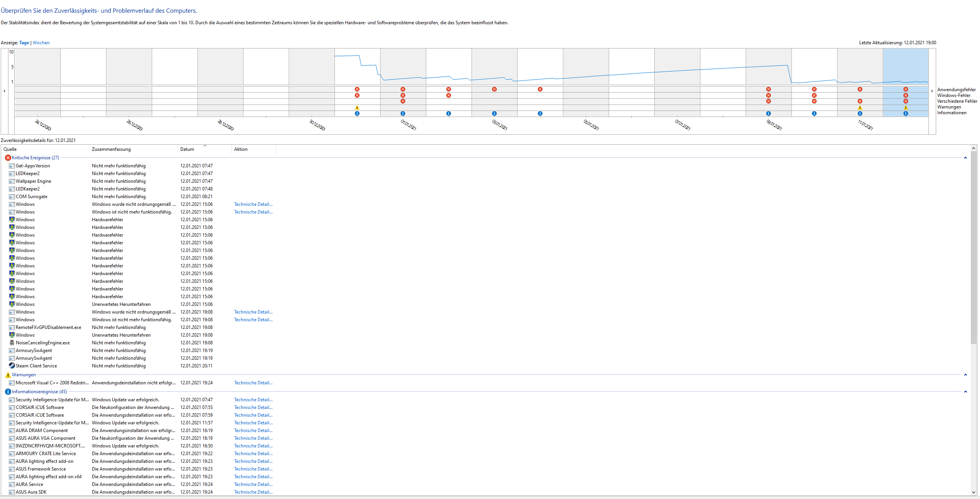Click the yellow Warnungen group icon

(8, 375)
